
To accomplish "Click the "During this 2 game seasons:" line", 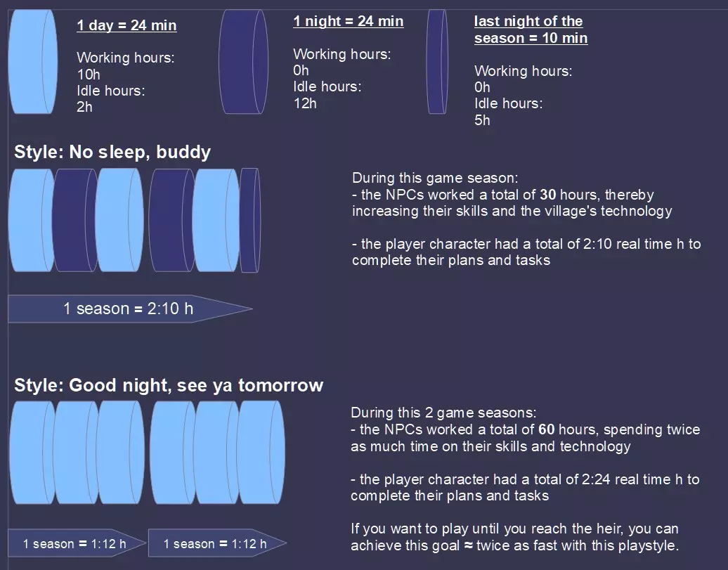I will tap(443, 413).
